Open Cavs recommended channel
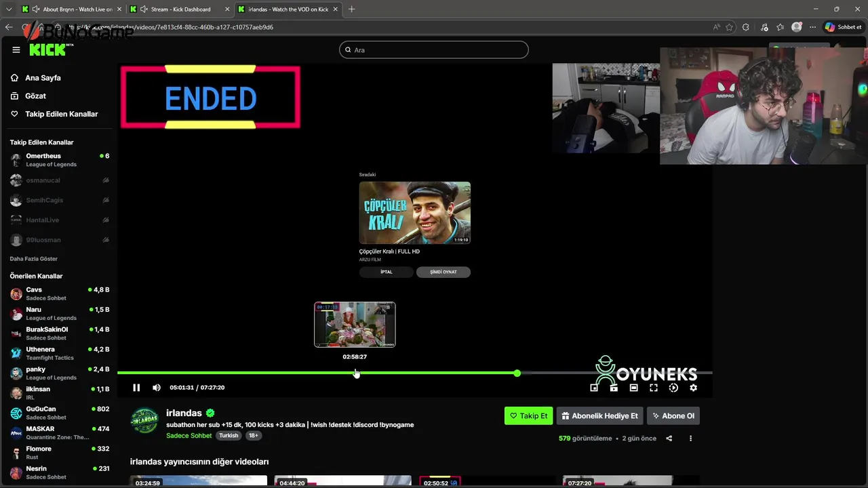The image size is (868, 488). click(60, 293)
